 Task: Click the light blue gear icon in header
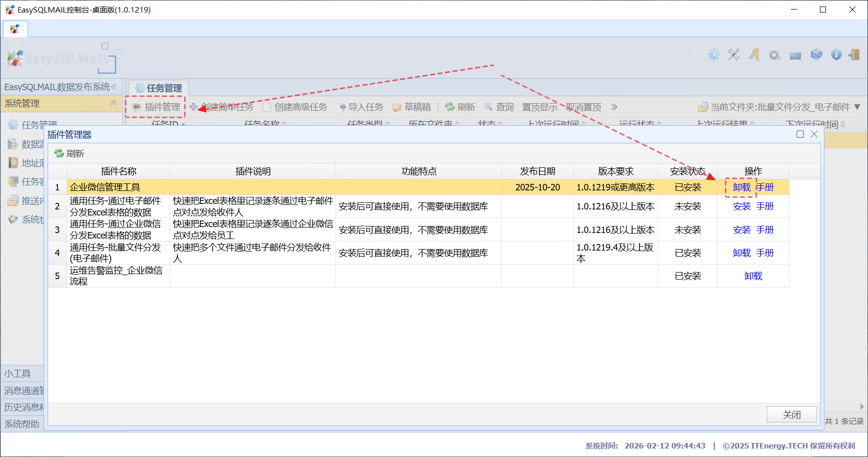coord(714,55)
